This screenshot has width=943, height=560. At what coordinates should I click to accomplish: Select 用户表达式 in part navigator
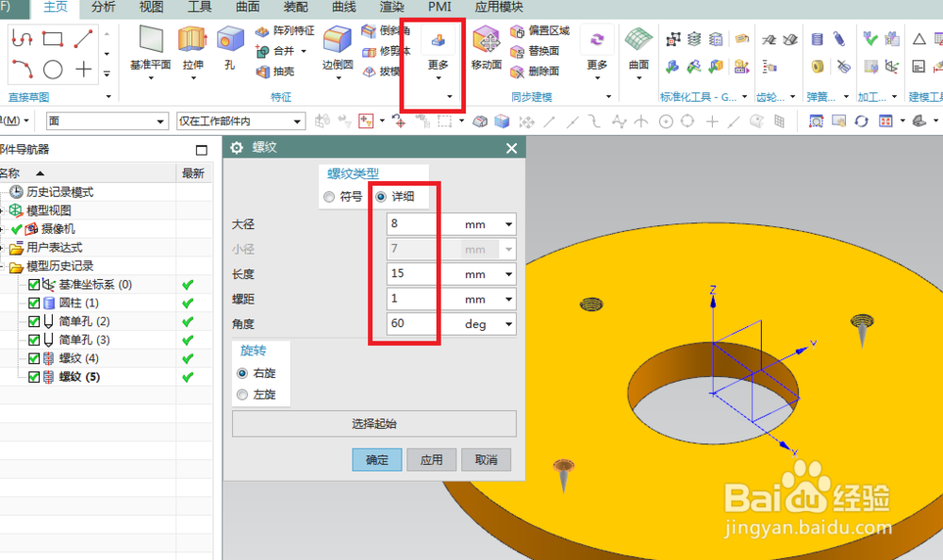coord(54,248)
